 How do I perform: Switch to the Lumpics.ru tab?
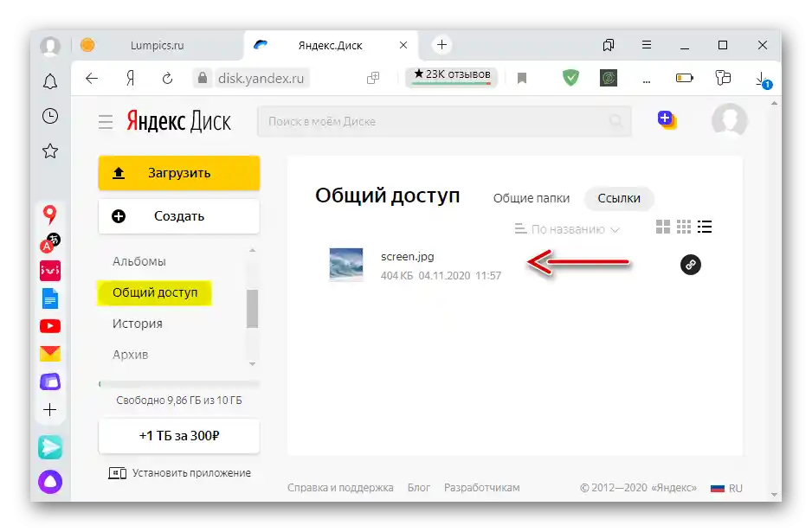157,46
